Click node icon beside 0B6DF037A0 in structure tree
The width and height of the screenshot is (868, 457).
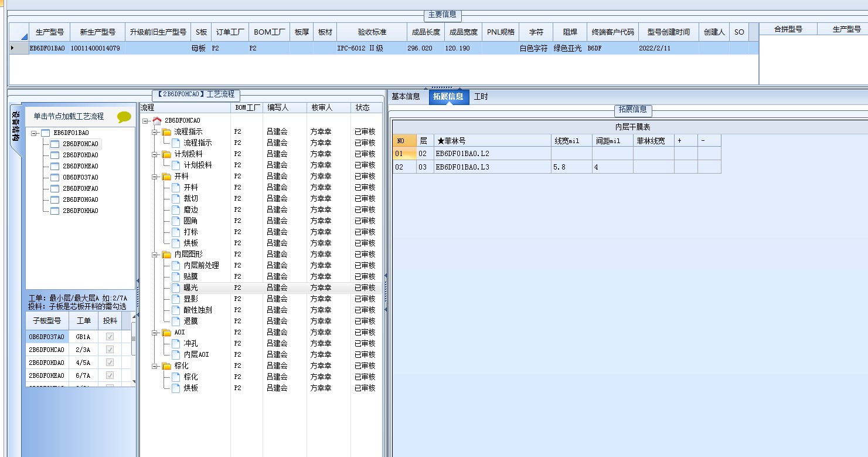55,177
